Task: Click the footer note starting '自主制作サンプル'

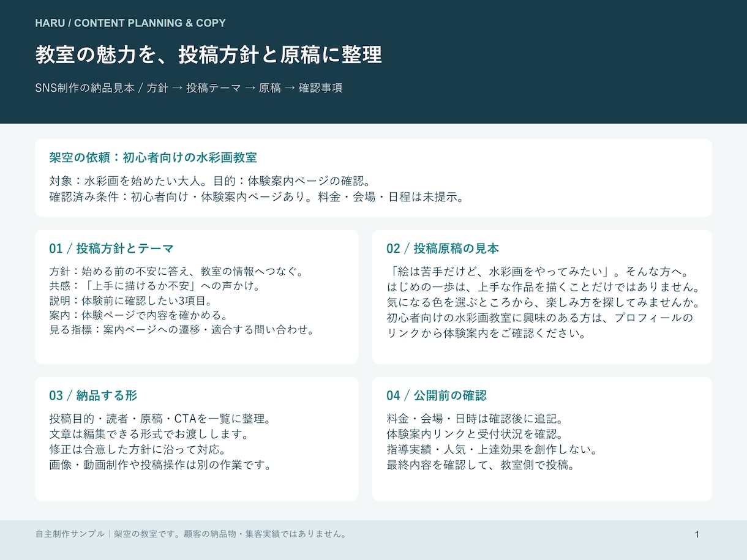Action: [x=192, y=534]
